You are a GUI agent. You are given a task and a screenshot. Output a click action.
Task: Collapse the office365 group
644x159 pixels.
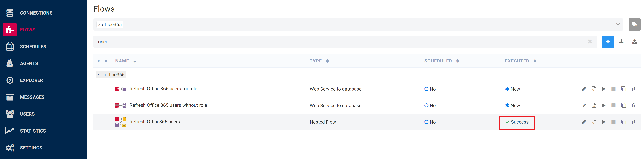pyautogui.click(x=99, y=75)
